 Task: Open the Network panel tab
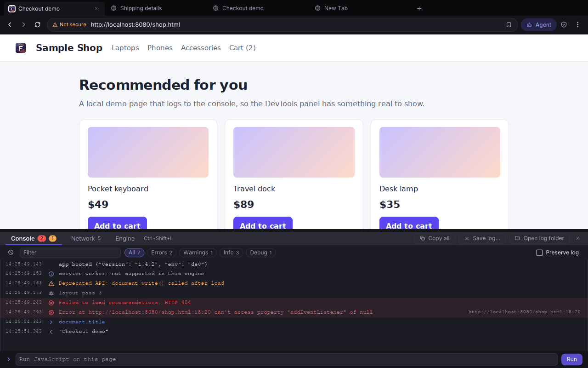86,238
